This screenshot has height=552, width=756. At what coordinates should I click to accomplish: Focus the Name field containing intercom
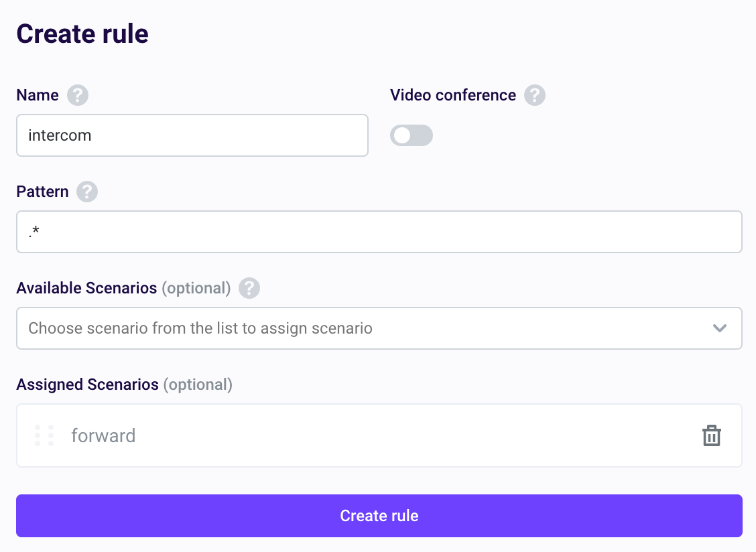[x=192, y=135]
